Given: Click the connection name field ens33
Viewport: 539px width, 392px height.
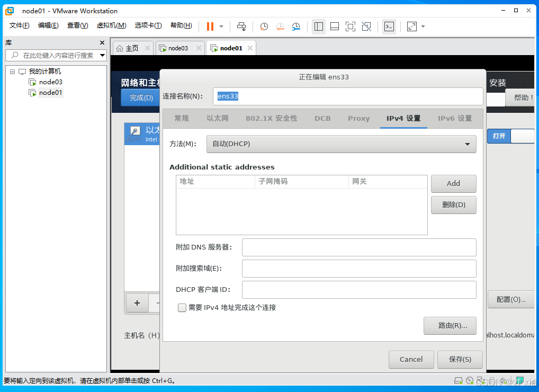Looking at the screenshot, I should (348, 96).
